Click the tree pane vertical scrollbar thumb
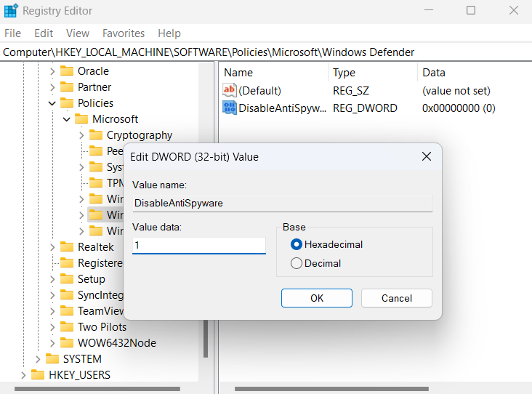This screenshot has width=532, height=394. pos(206,339)
